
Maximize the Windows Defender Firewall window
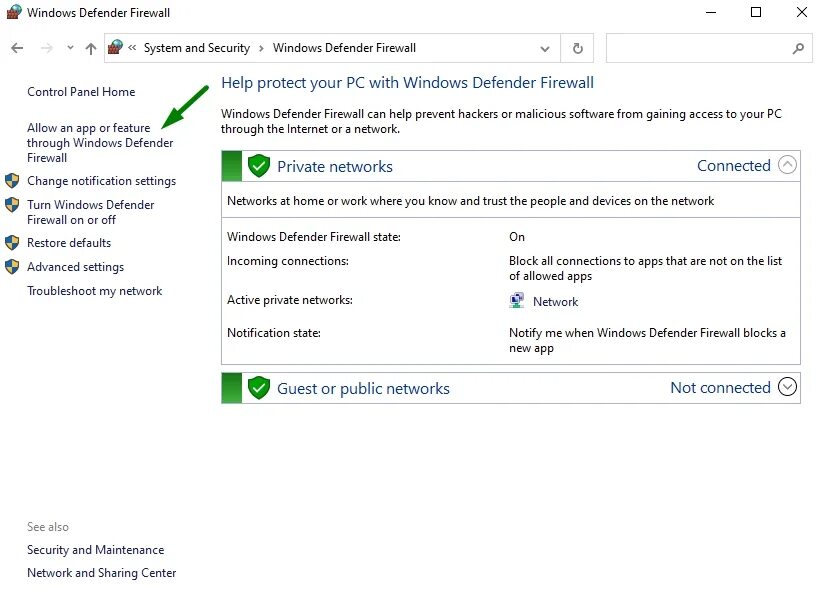tap(756, 12)
